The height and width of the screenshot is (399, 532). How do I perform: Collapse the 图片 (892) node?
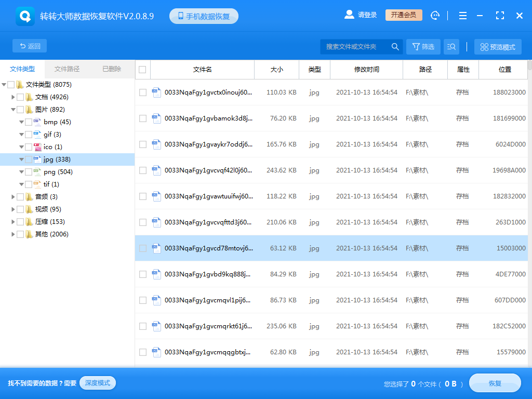click(13, 110)
